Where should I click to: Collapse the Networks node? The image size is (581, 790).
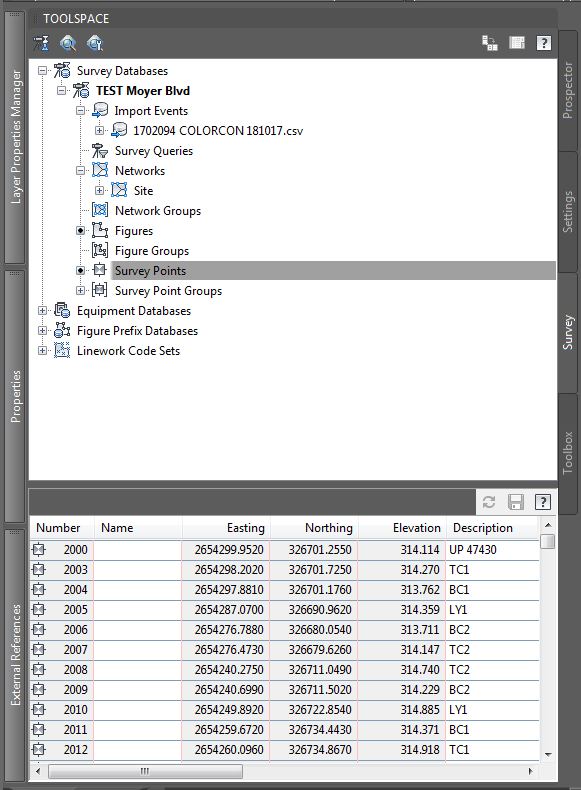pos(81,170)
